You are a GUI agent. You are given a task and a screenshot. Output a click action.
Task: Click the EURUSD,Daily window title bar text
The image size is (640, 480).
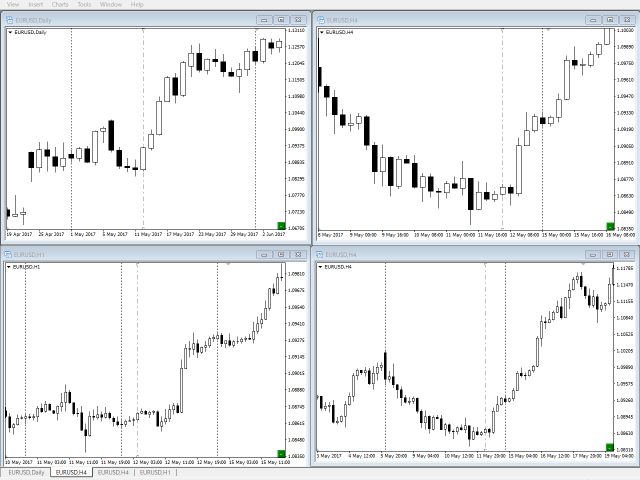(x=33, y=20)
